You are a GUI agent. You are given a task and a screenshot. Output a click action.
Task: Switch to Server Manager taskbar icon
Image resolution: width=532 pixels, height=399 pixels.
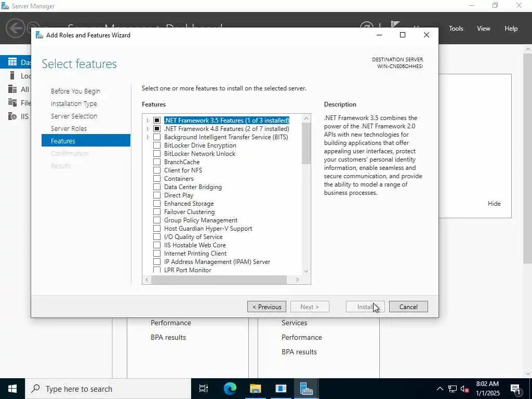coord(306,389)
